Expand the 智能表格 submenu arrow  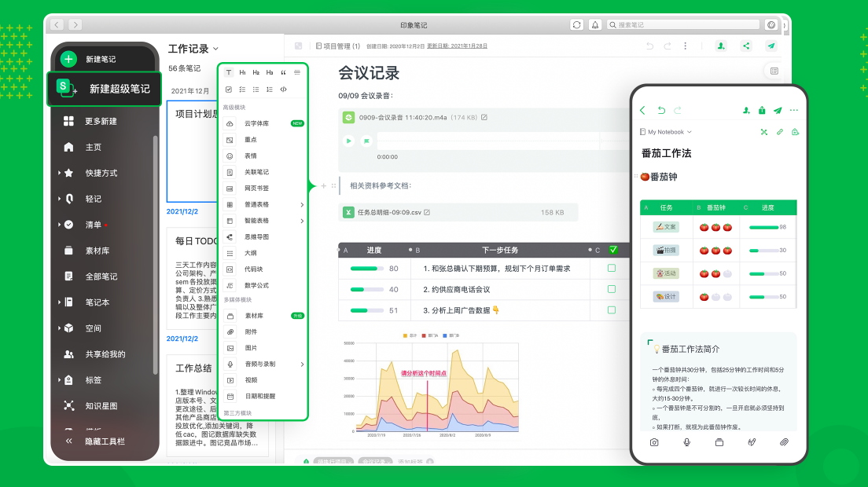(302, 221)
